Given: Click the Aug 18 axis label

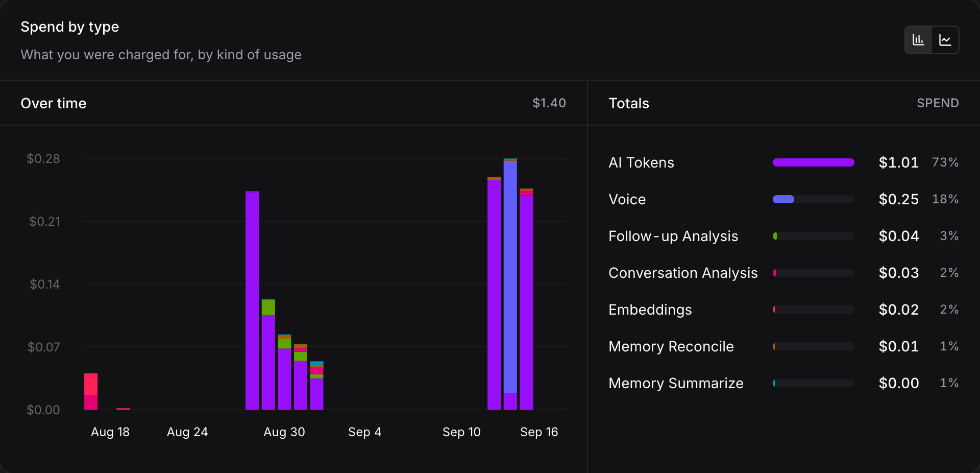Looking at the screenshot, I should tap(110, 432).
